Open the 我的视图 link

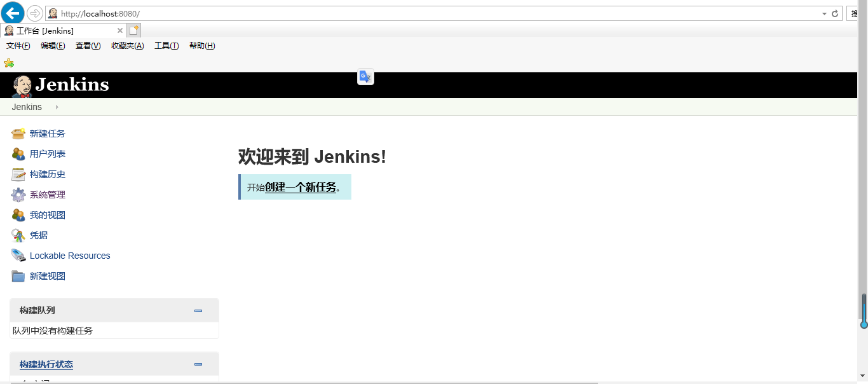pos(48,215)
